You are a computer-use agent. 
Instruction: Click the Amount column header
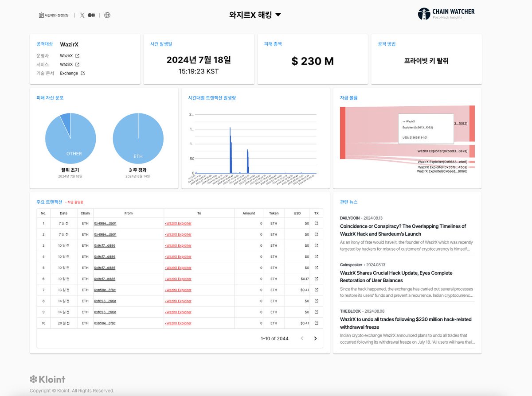pos(249,213)
